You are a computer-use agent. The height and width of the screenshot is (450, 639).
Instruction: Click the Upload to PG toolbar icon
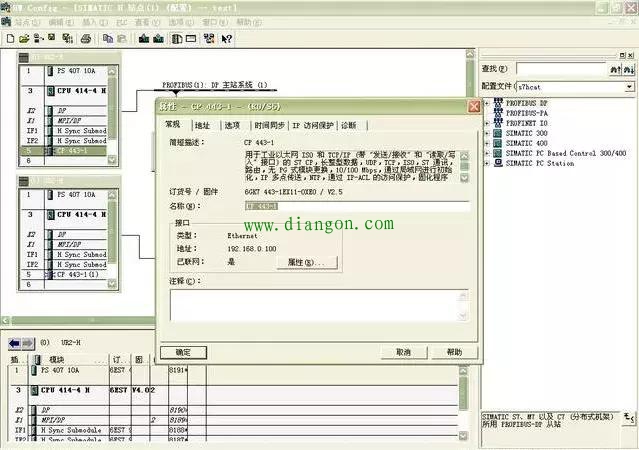[x=158, y=39]
